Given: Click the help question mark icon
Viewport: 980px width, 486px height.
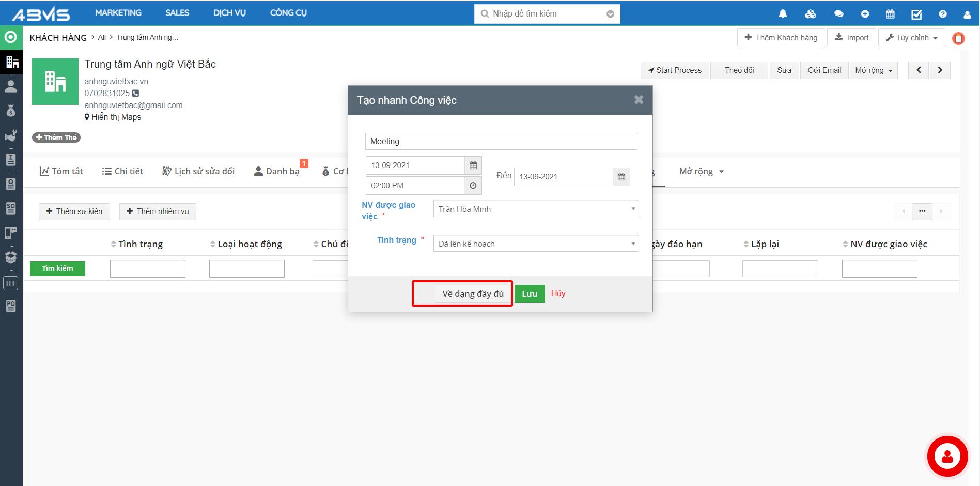Looking at the screenshot, I should point(943,14).
